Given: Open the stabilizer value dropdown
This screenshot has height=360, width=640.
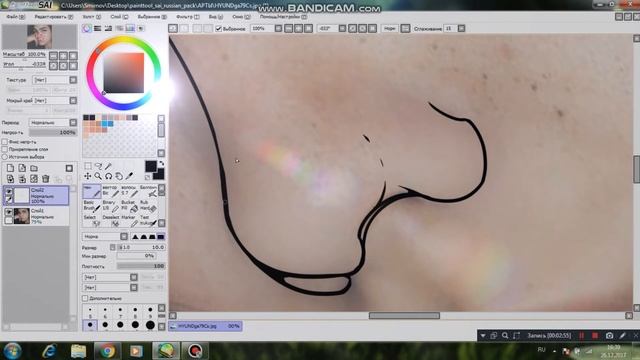Looking at the screenshot, I should click(x=461, y=28).
